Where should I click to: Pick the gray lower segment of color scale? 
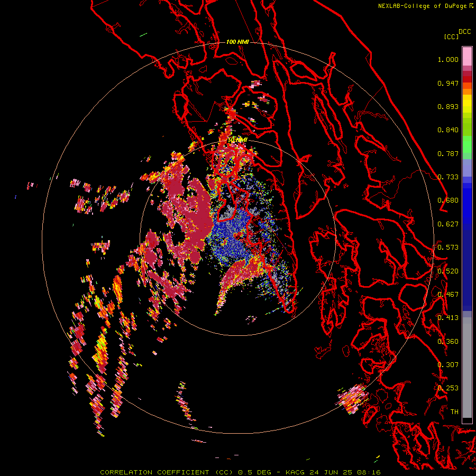[467, 368]
